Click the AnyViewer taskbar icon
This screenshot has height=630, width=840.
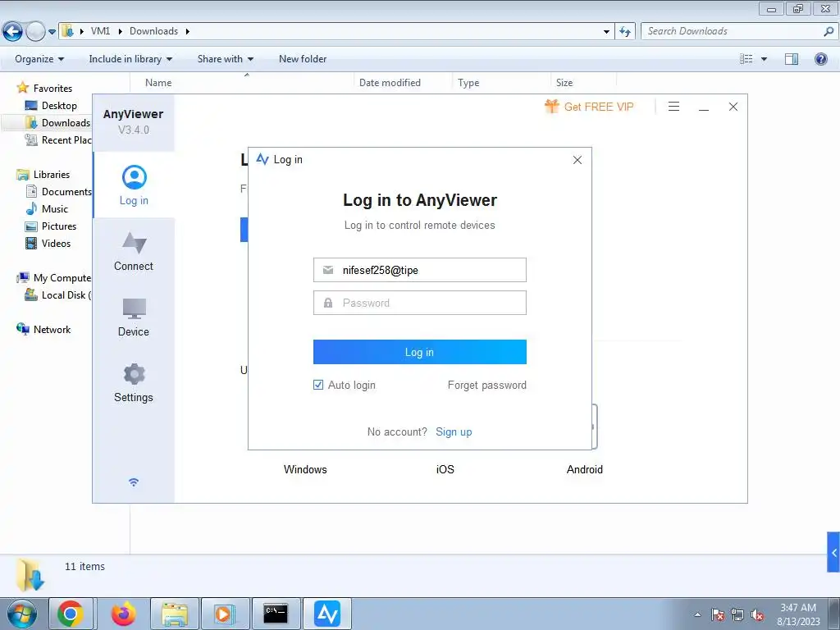pos(326,614)
